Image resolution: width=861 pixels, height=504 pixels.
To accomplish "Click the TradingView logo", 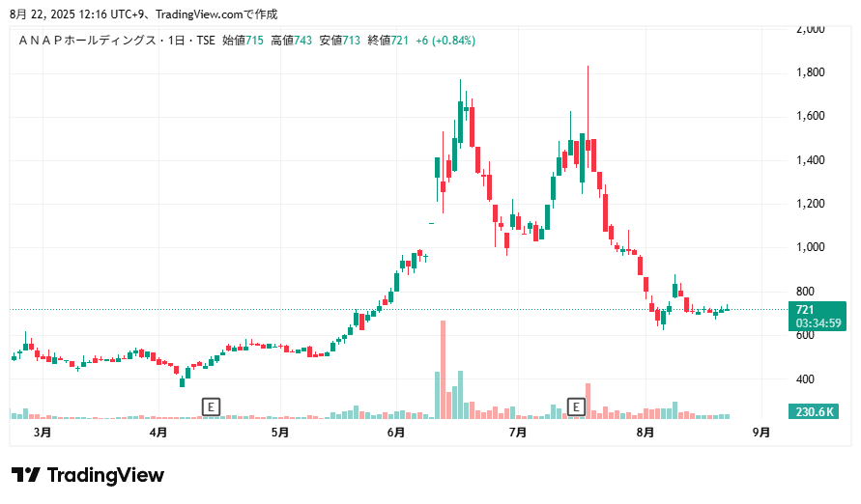I will [x=88, y=475].
